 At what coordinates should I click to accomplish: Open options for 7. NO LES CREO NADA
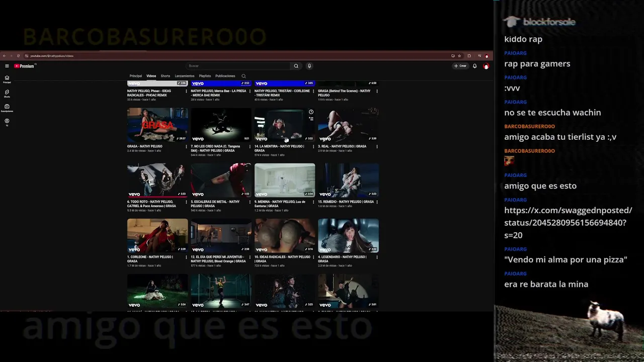click(250, 147)
